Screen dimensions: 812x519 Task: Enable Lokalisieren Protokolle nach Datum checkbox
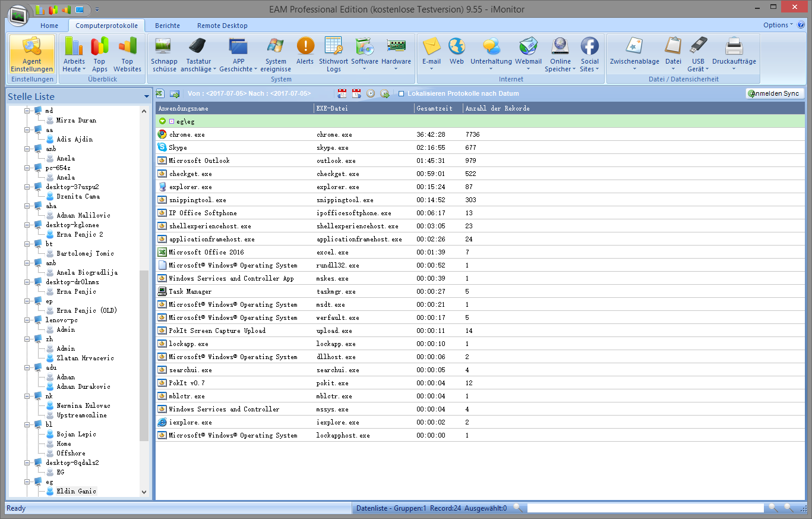point(402,94)
